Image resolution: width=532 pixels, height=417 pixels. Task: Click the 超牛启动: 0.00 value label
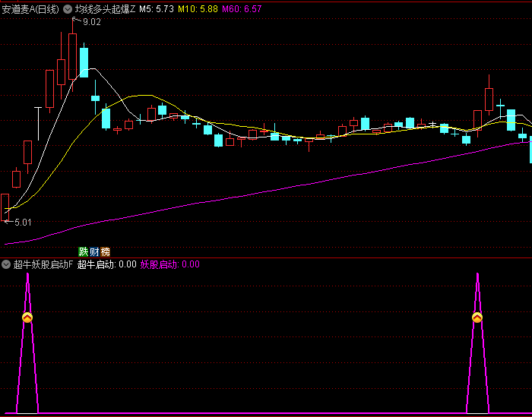point(107,264)
